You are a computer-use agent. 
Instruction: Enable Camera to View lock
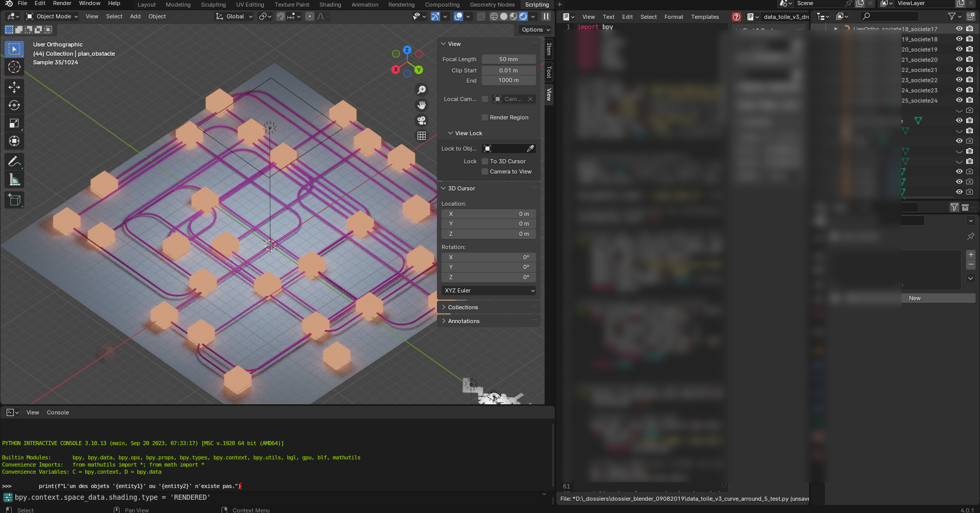click(x=485, y=172)
